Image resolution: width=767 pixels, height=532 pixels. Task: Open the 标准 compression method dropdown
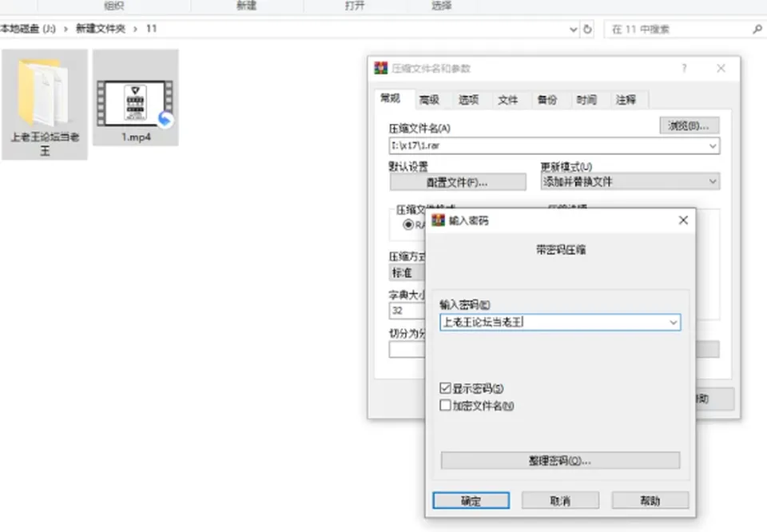click(x=407, y=272)
